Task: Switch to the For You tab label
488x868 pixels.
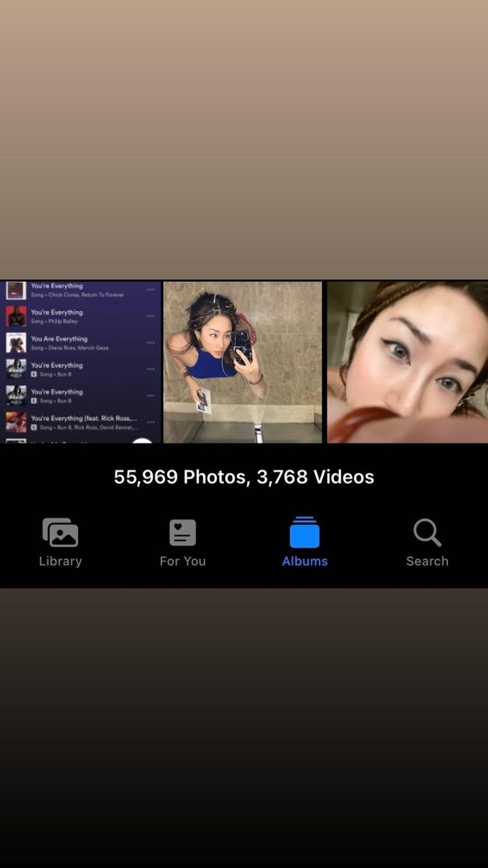Action: [183, 561]
